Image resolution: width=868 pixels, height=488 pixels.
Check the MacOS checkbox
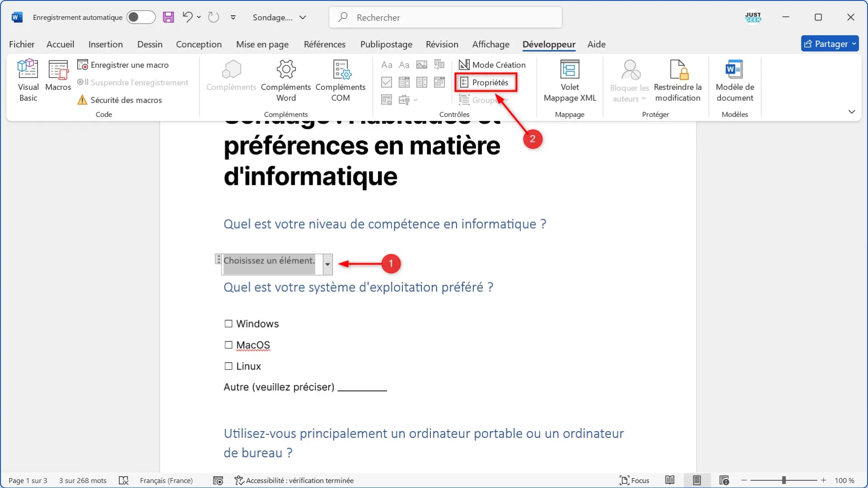point(228,345)
